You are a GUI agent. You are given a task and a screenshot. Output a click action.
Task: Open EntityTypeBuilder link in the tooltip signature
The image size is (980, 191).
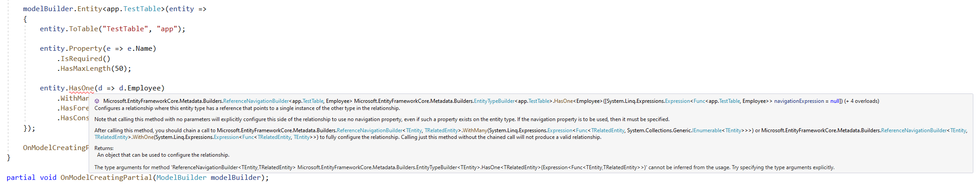click(x=494, y=101)
